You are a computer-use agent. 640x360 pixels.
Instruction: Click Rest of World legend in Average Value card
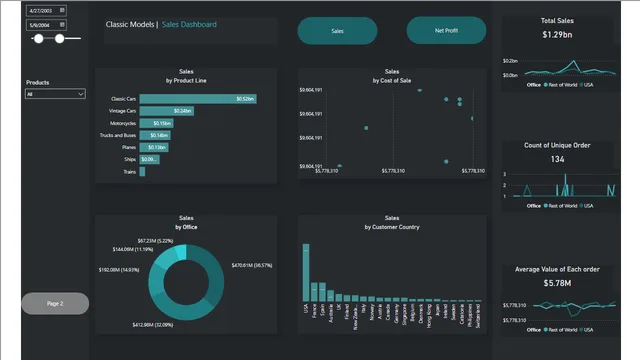[x=560, y=330]
